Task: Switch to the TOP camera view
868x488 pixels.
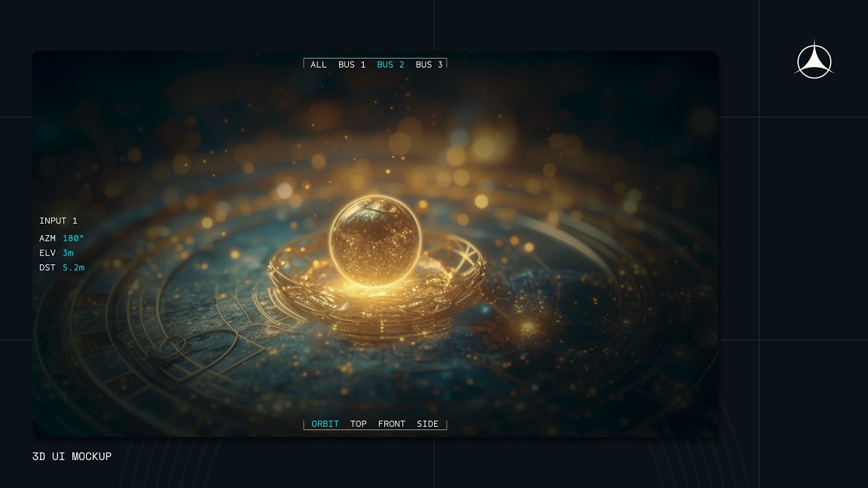Action: (358, 424)
